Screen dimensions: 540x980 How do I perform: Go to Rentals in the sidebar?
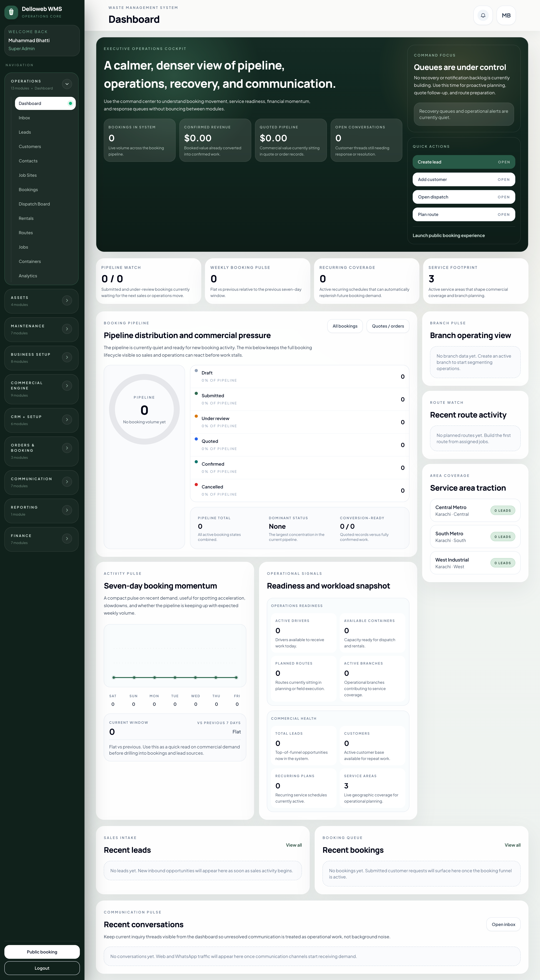45,218
